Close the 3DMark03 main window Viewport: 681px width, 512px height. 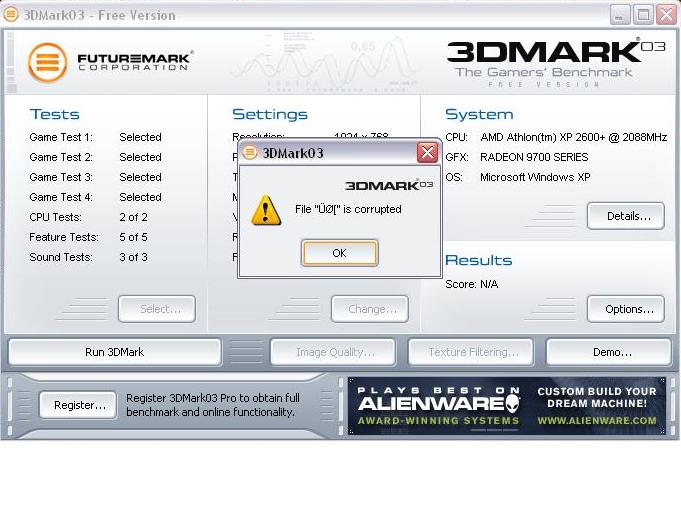click(666, 15)
